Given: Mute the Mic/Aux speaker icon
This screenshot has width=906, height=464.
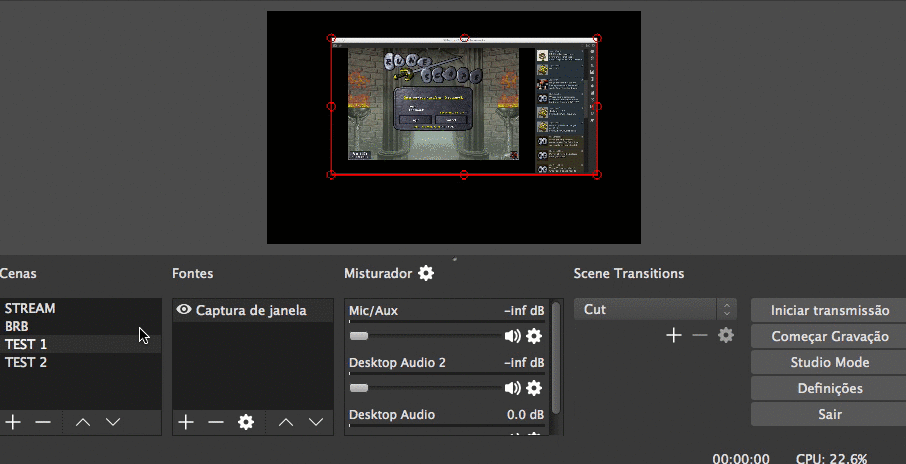Looking at the screenshot, I should tap(512, 336).
